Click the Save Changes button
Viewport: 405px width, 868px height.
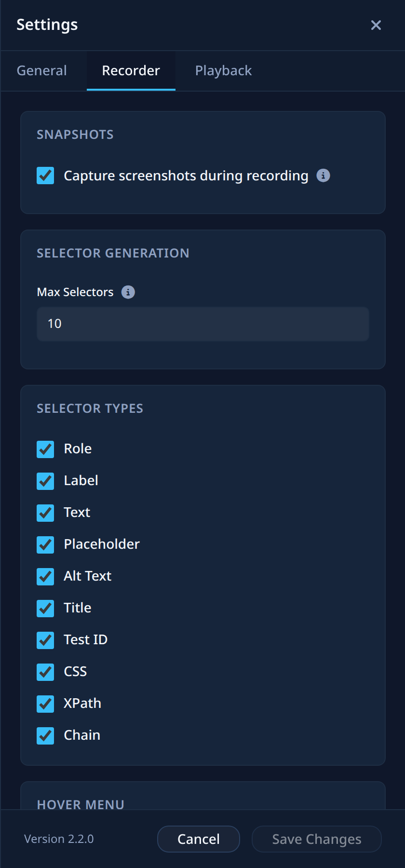click(x=317, y=839)
